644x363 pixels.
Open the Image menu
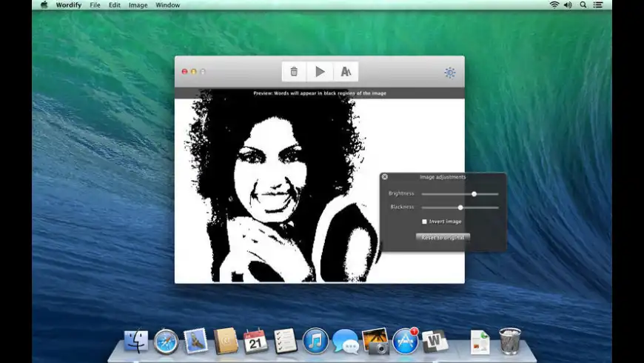pos(138,5)
